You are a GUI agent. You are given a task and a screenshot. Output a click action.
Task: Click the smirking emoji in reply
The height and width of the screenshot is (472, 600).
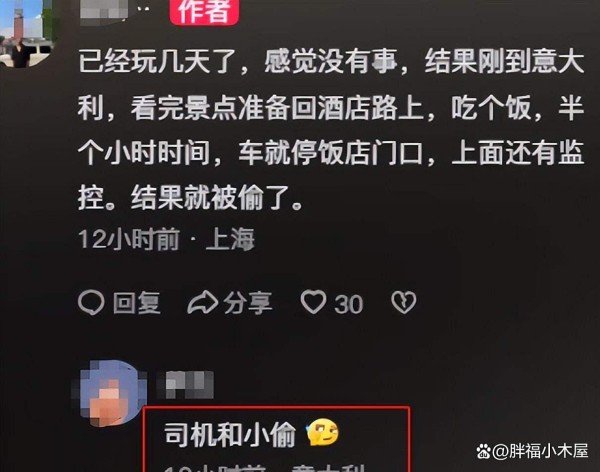click(x=323, y=433)
